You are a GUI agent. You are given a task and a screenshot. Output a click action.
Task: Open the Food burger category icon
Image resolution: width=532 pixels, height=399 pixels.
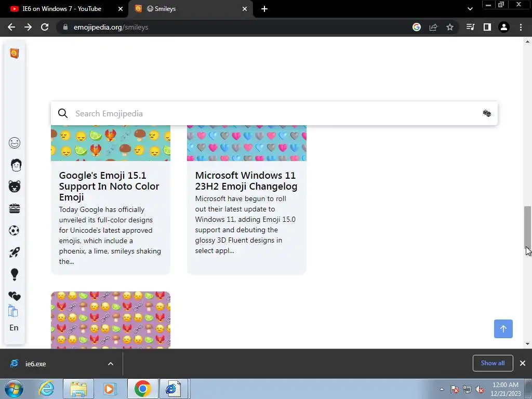[14, 208]
